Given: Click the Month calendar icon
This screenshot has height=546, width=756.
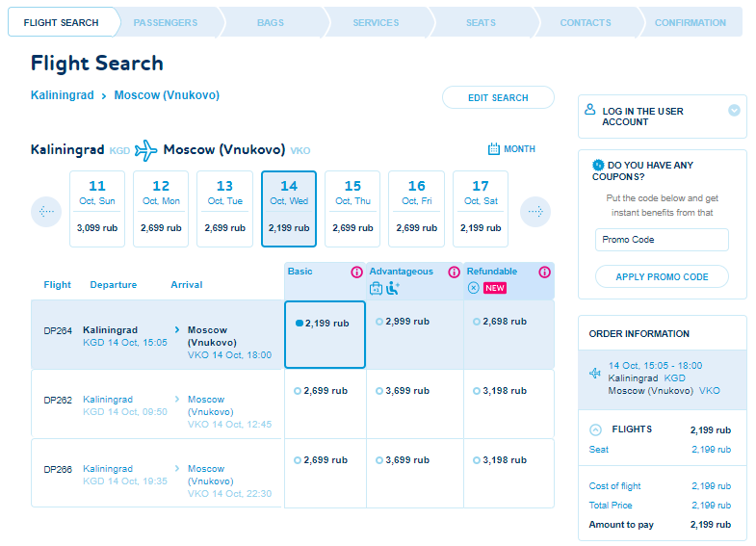Looking at the screenshot, I should point(494,148).
